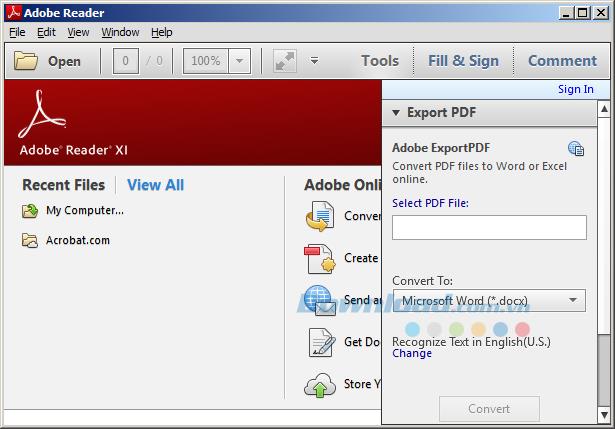The width and height of the screenshot is (615, 429).
Task: Click the Get Documents Signed pen icon
Action: (319, 342)
